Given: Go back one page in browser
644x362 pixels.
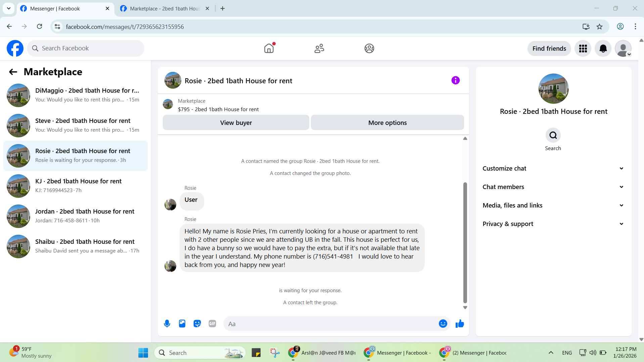Looking at the screenshot, I should pyautogui.click(x=9, y=27).
